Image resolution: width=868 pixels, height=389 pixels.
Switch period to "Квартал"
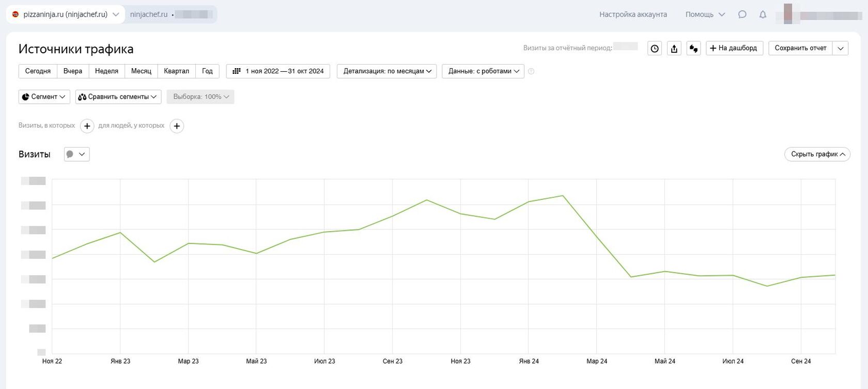click(176, 71)
